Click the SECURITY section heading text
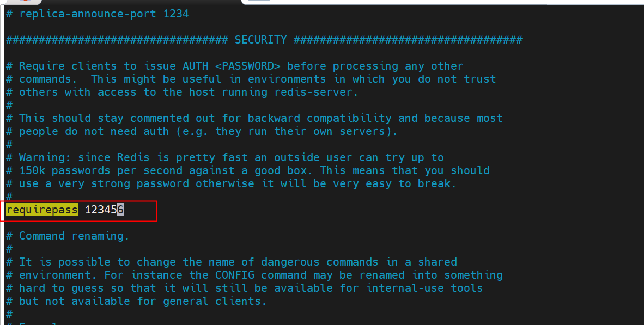The width and height of the screenshot is (644, 325). [x=260, y=40]
